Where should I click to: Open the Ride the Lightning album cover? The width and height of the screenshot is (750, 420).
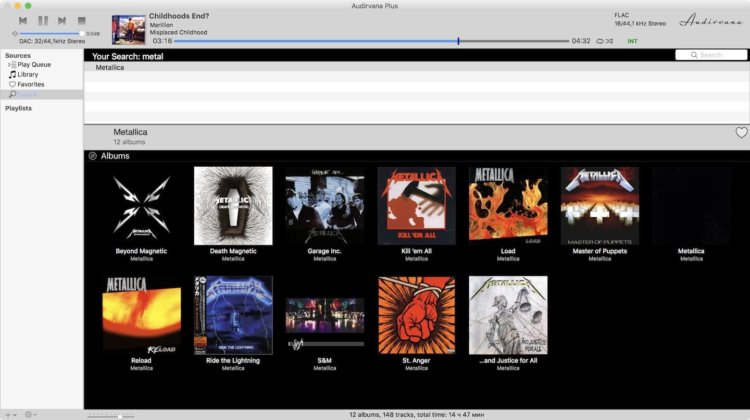click(x=233, y=315)
